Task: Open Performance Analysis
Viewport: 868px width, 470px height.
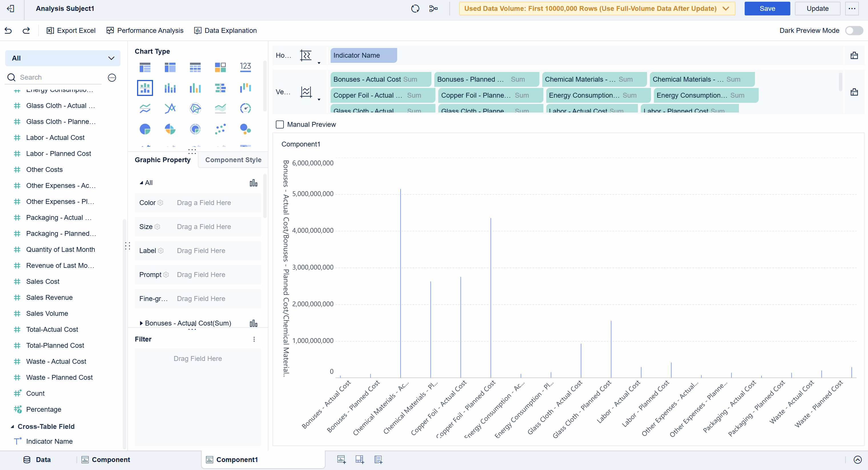Action: click(145, 30)
